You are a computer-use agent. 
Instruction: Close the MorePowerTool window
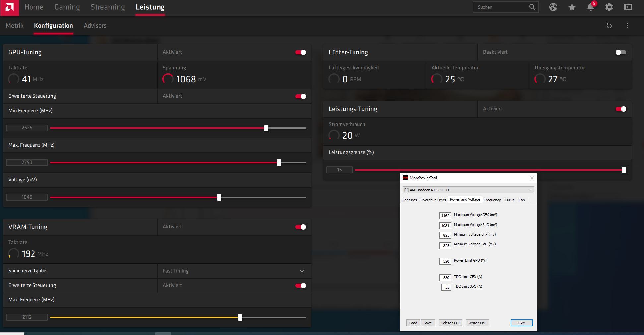(x=532, y=178)
